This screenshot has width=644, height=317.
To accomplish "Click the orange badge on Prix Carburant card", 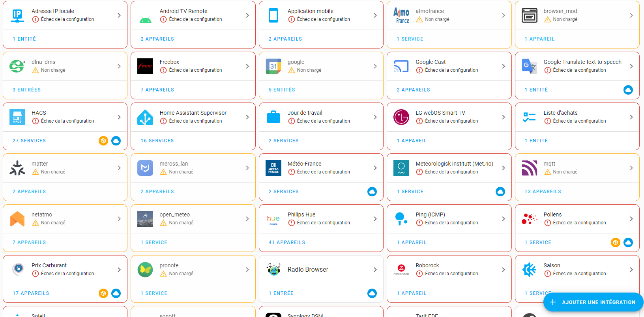I will 103,293.
